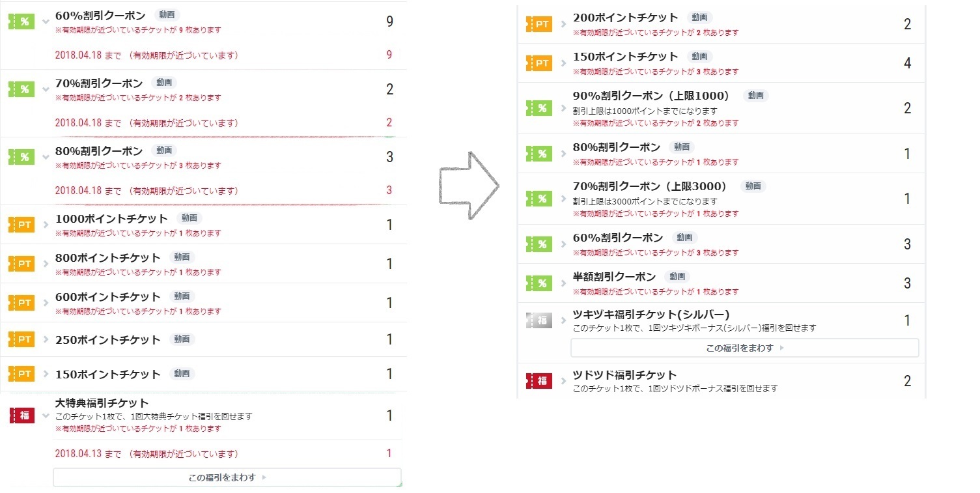Click この福引をまわす under 大特典福引チケット
Image resolution: width=980 pixels, height=493 pixels.
click(x=227, y=477)
